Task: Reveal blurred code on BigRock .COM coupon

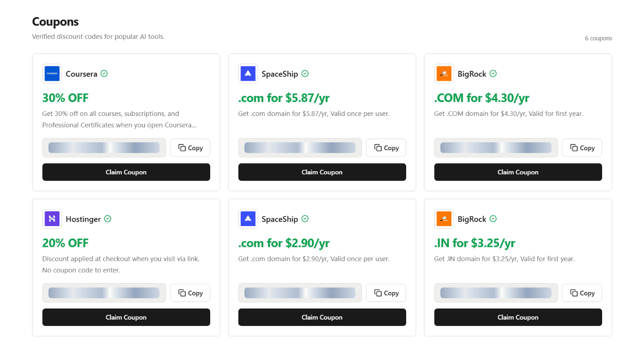Action: click(496, 148)
